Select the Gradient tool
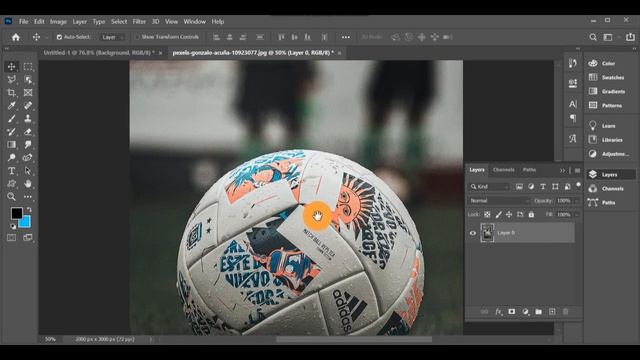Viewport: 640px width, 360px height. tap(11, 144)
